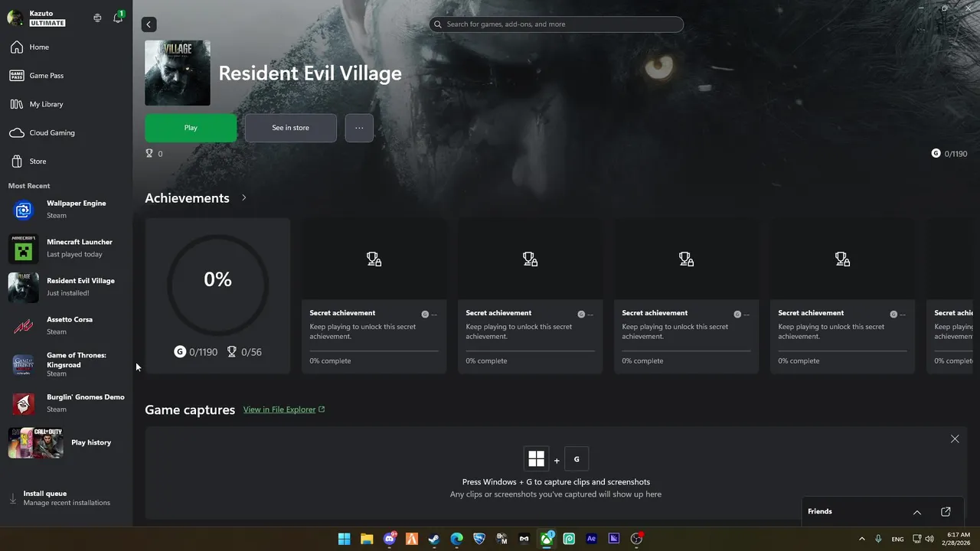This screenshot has height=551, width=980.
Task: Dismiss the game captures hint with X
Action: (x=955, y=439)
